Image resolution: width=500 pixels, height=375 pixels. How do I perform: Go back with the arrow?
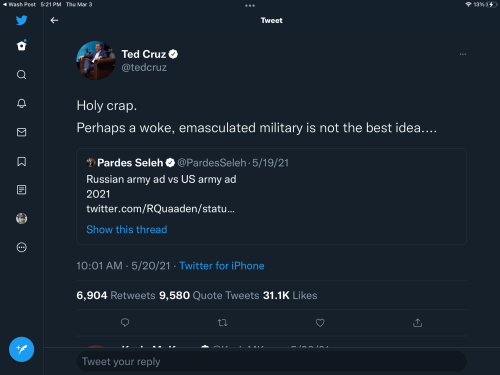point(54,21)
